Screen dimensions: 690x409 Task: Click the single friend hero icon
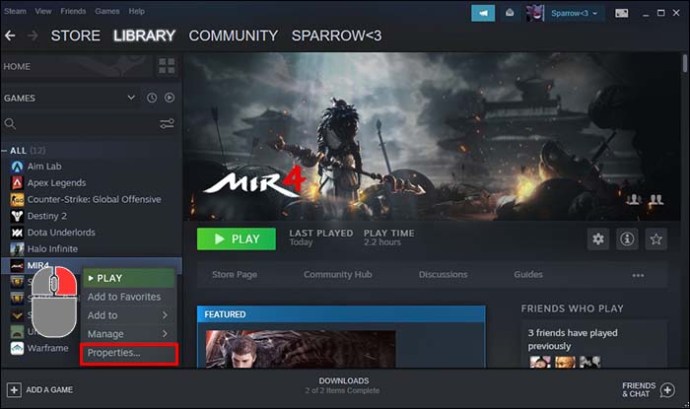[634, 200]
